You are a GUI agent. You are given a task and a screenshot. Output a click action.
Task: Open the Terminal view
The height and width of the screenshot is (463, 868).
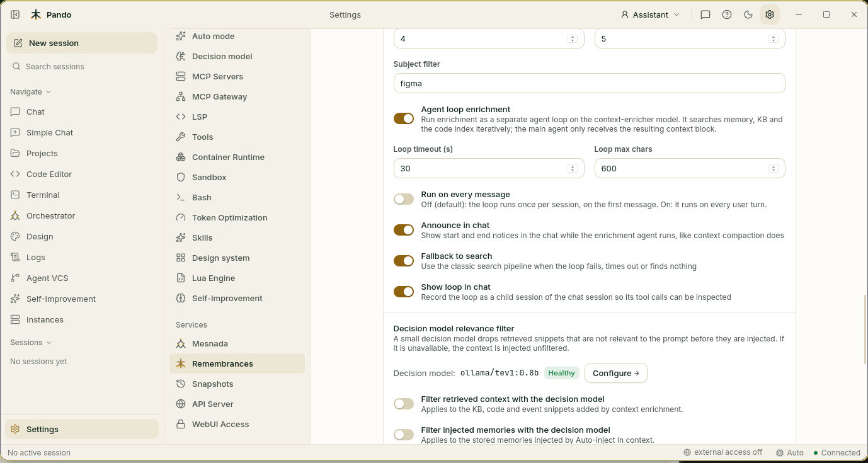pyautogui.click(x=82, y=195)
